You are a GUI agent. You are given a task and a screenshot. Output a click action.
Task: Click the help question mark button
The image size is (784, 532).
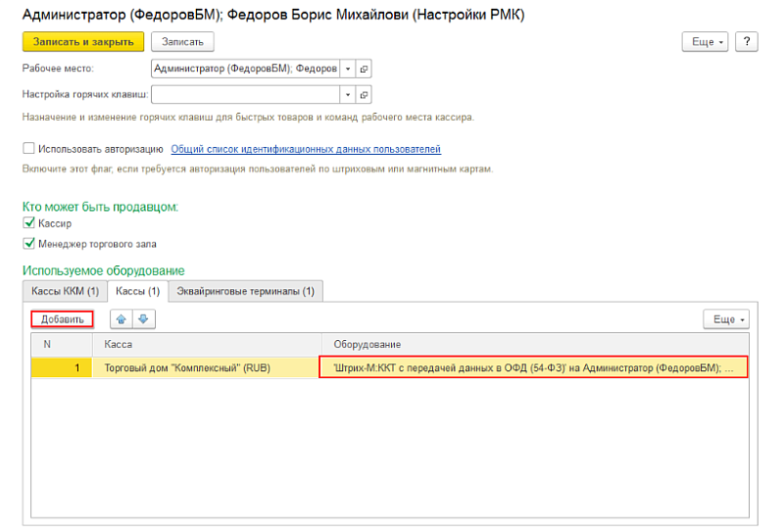(747, 42)
